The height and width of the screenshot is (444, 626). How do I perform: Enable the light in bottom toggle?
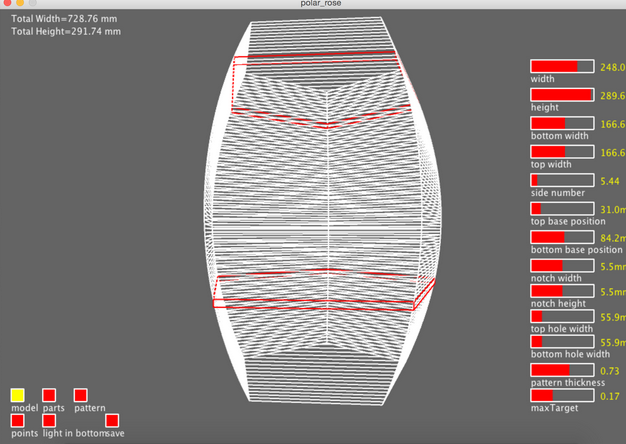(49, 420)
